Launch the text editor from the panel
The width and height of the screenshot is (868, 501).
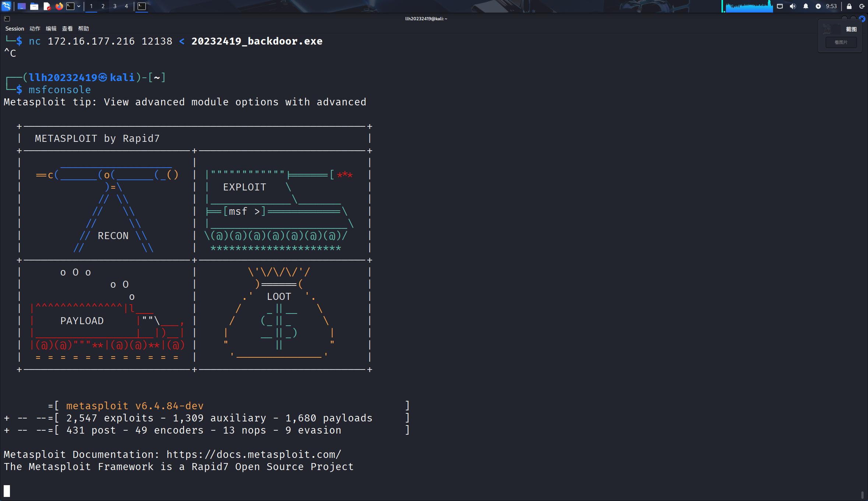coord(47,6)
